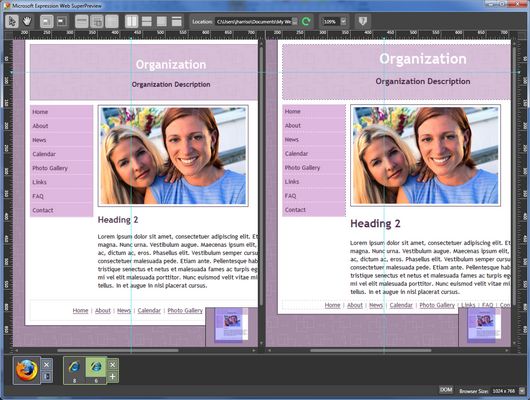Select the arrow selection mode tool
The height and width of the screenshot is (400, 530).
coord(12,22)
